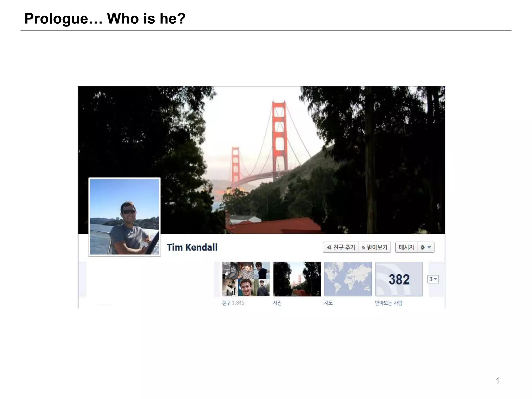532x399 pixels.
Task: Open the 친구 1,845 friends link
Action: tap(233, 303)
